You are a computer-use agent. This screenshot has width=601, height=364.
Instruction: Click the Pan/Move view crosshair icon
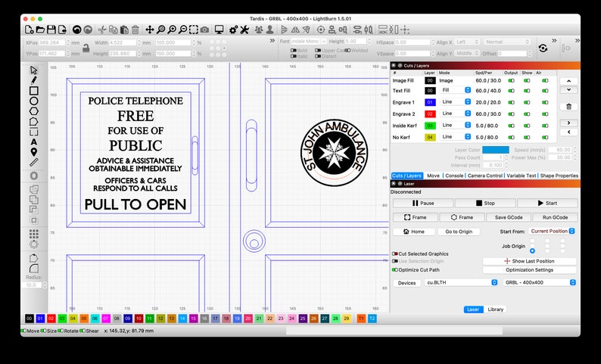pyautogui.click(x=149, y=30)
